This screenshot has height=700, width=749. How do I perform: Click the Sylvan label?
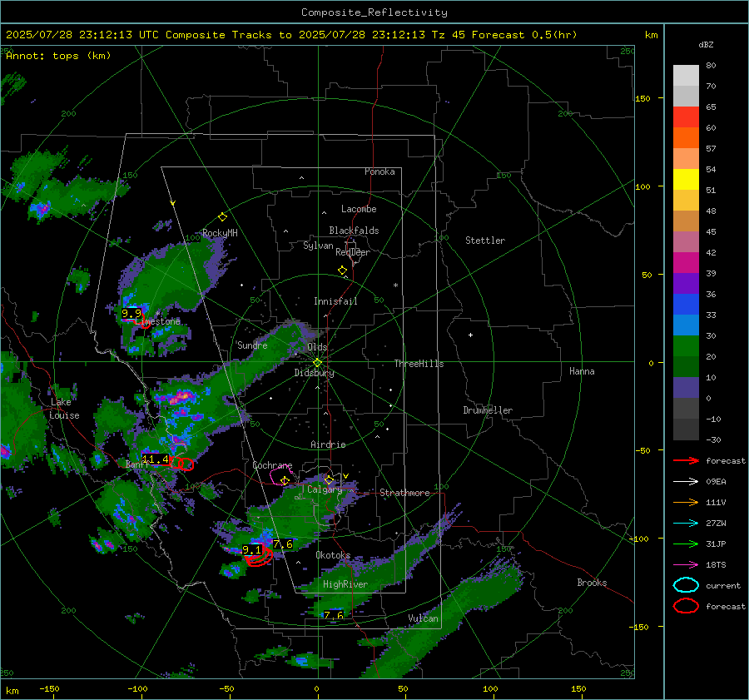[318, 246]
